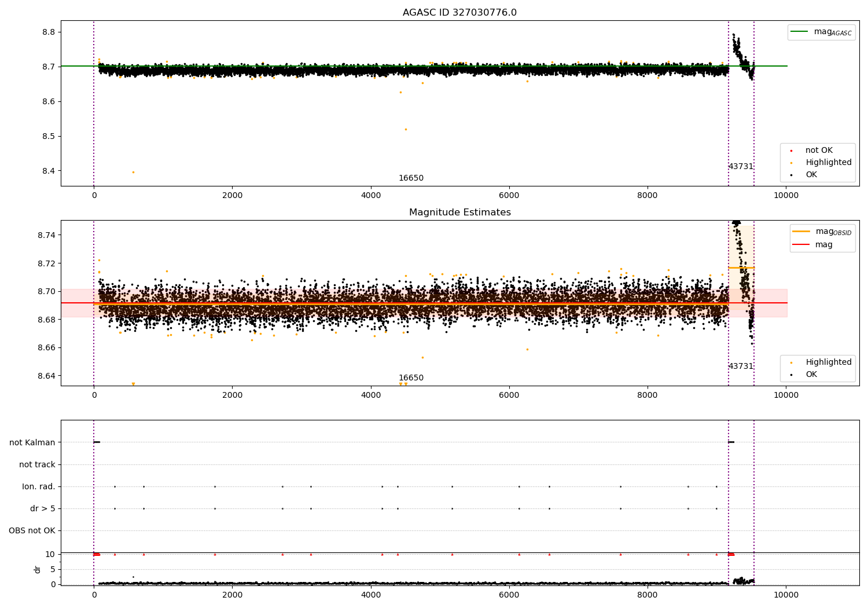Image resolution: width=868 pixels, height=608 pixels.
Task: Click the 'not Kalman' axis label
Action: click(x=32, y=442)
